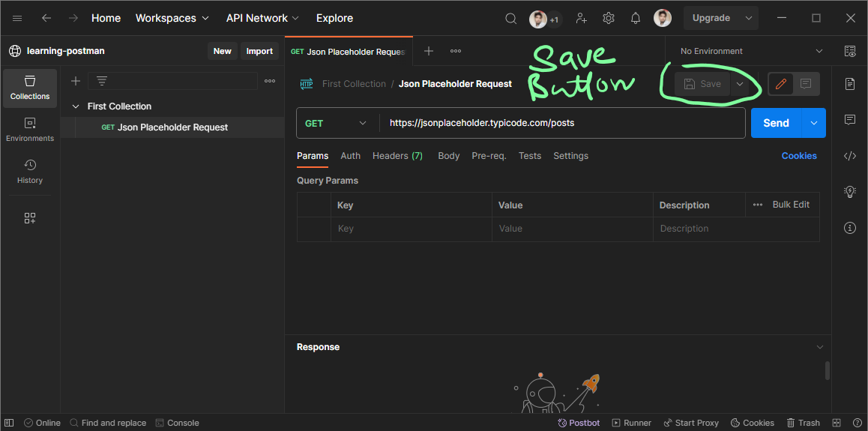This screenshot has width=868, height=431.
Task: Open the search magnifier icon
Action: point(511,18)
